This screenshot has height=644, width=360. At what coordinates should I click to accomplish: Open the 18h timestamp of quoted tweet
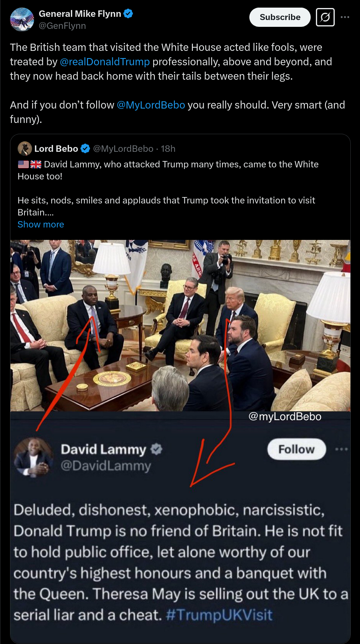pyautogui.click(x=168, y=149)
